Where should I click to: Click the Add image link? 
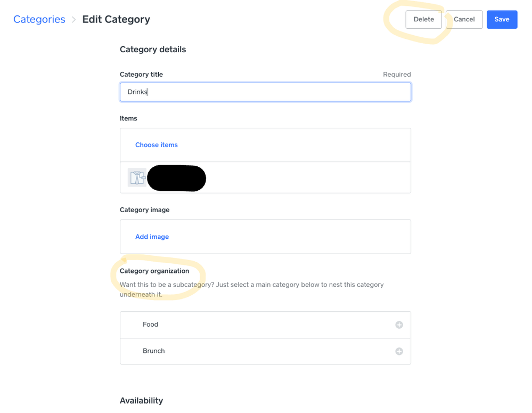152,237
